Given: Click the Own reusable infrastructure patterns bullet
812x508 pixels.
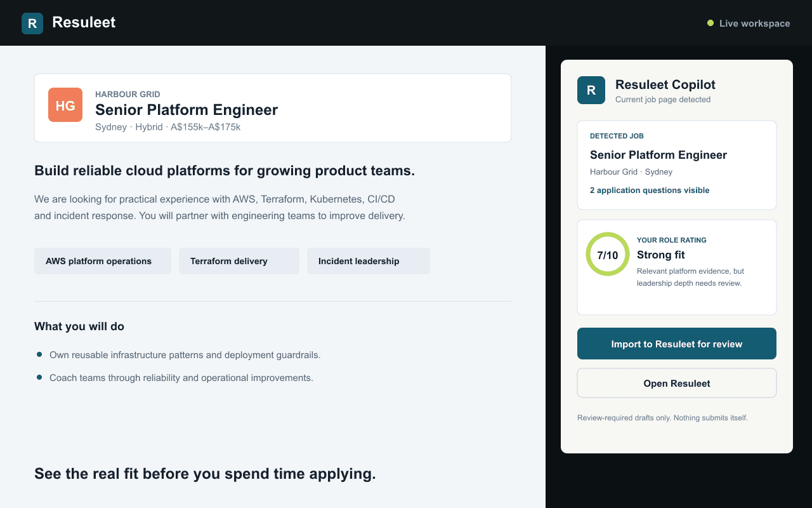Looking at the screenshot, I should (185, 355).
